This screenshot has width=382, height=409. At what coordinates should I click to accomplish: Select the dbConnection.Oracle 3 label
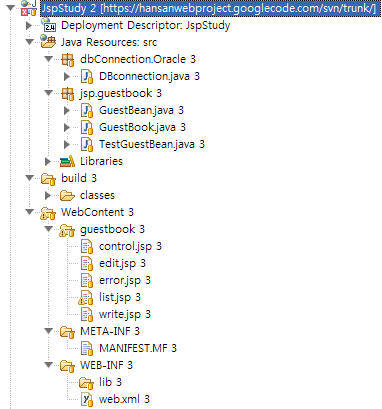pyautogui.click(x=138, y=59)
